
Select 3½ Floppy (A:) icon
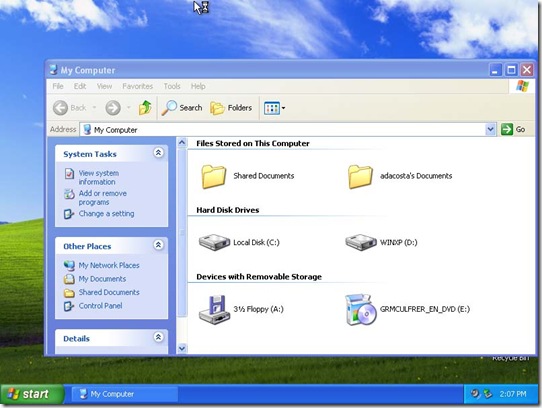click(214, 309)
